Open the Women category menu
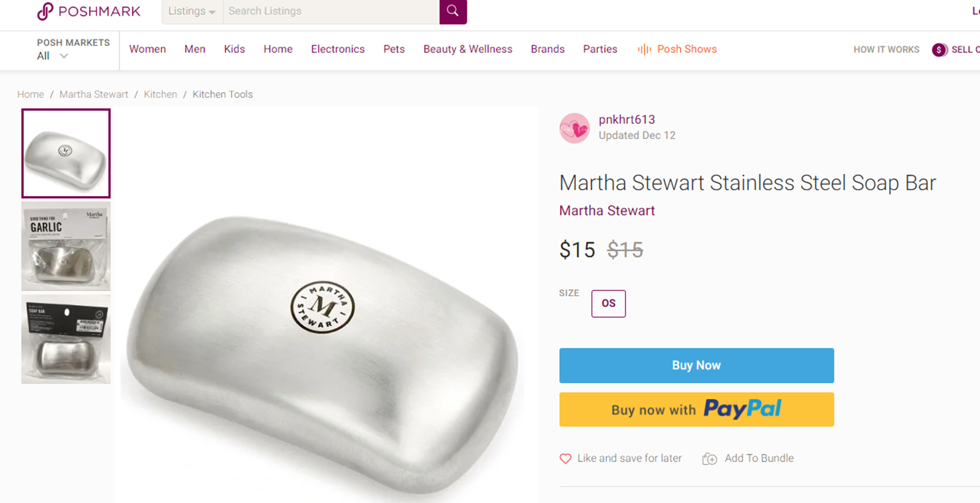 tap(147, 49)
